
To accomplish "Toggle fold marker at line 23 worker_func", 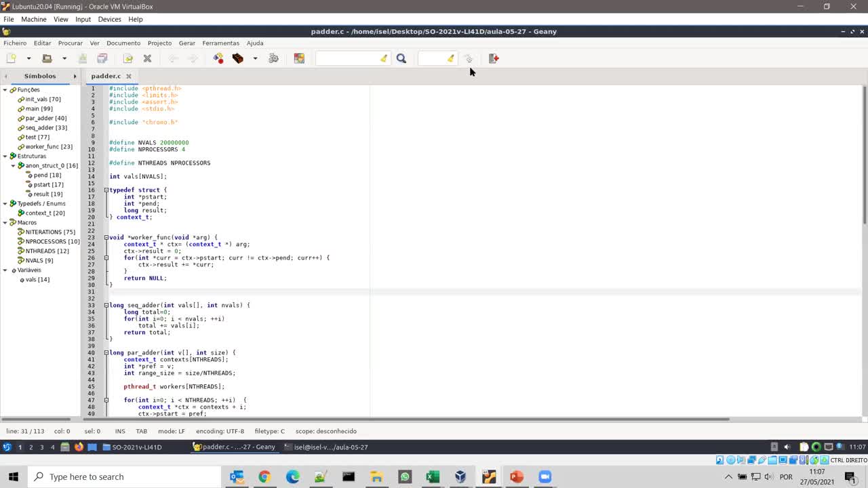I will click(106, 237).
